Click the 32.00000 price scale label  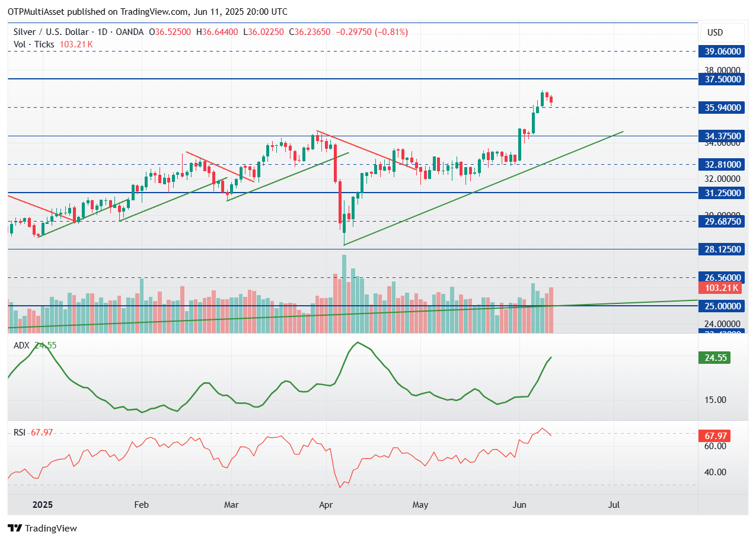tap(723, 179)
